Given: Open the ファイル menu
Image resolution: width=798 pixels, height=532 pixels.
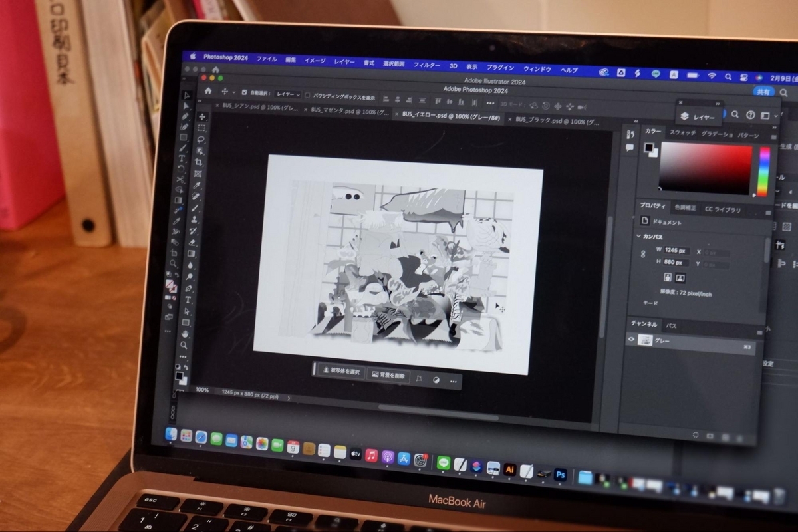Looking at the screenshot, I should click(267, 59).
